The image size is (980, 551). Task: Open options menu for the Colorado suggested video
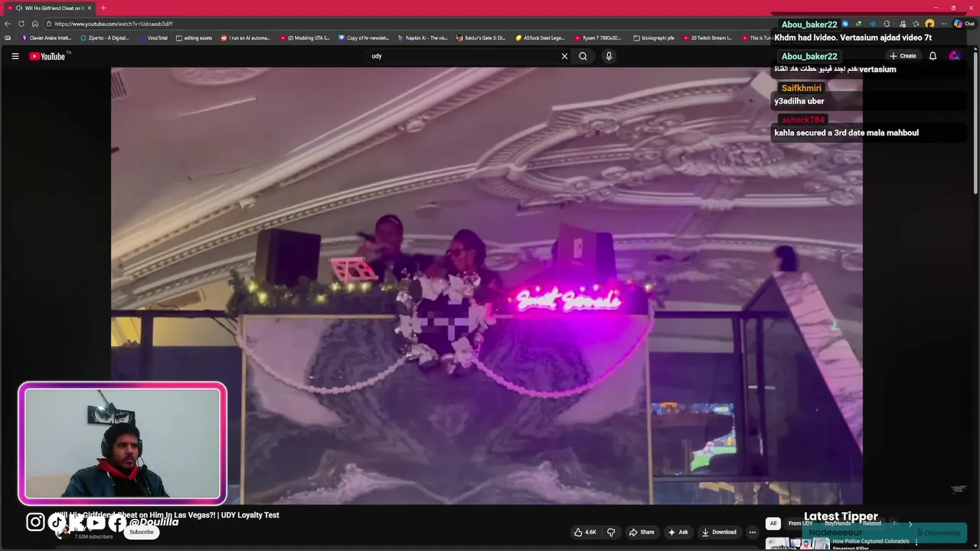[x=916, y=543]
